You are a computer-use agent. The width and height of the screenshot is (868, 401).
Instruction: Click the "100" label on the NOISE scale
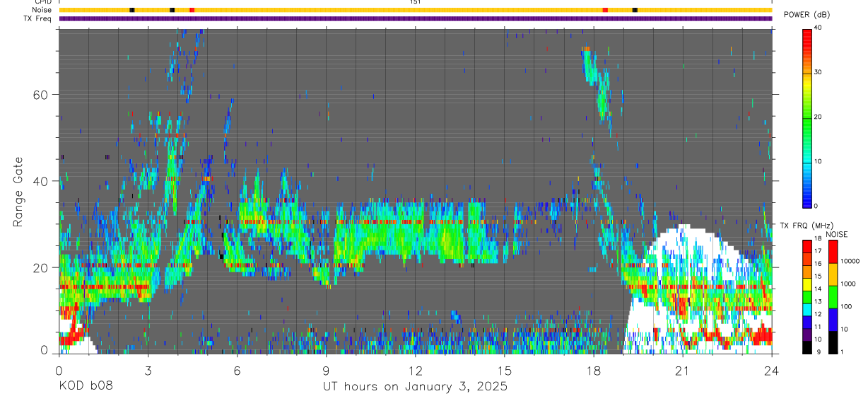[846, 306]
